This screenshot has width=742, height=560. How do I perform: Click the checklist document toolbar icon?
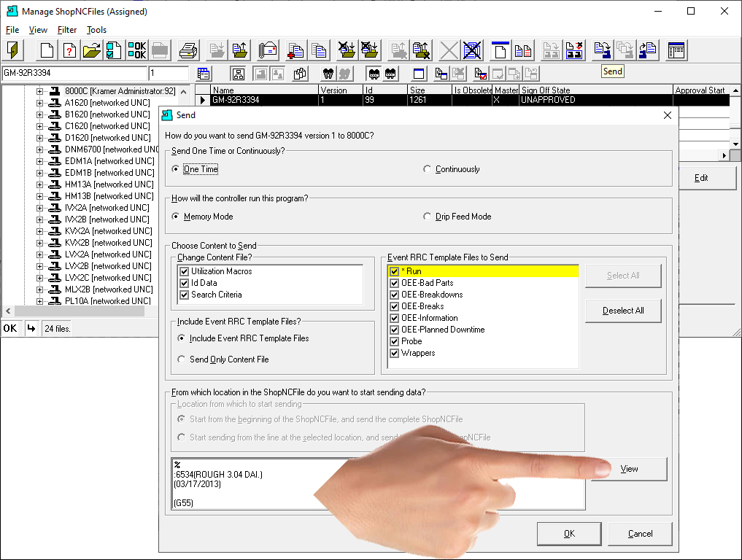pyautogui.click(x=114, y=50)
